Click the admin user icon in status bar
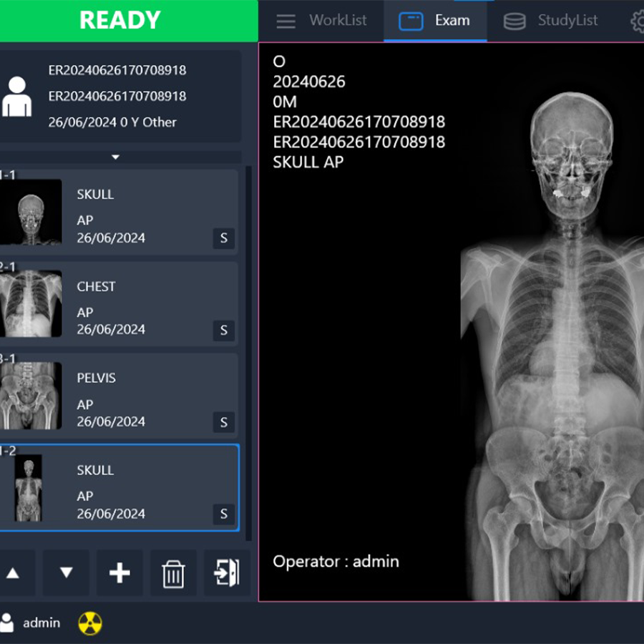The height and width of the screenshot is (644, 644). click(7, 623)
